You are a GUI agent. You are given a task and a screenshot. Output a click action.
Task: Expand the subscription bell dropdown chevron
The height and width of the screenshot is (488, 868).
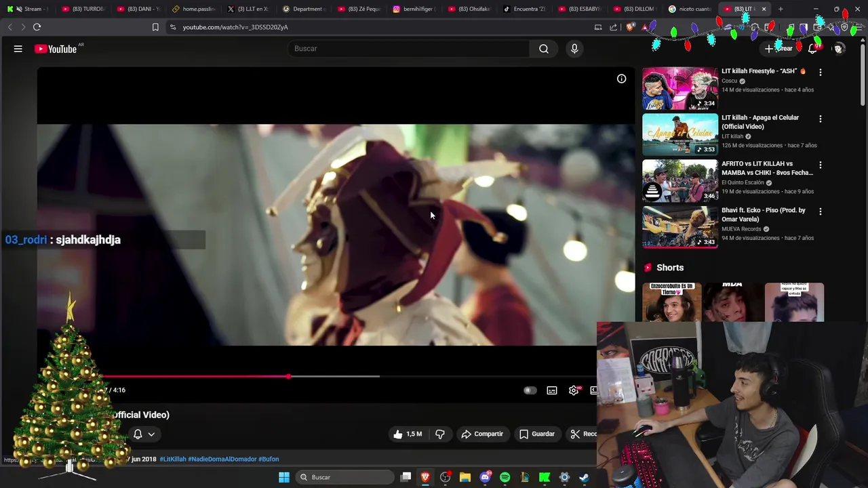[x=151, y=434]
